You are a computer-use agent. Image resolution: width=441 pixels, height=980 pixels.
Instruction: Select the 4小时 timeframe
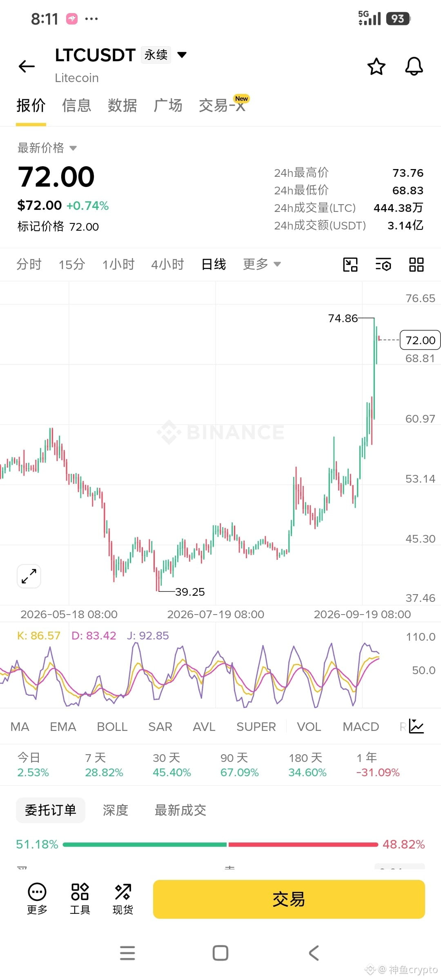pos(167,264)
